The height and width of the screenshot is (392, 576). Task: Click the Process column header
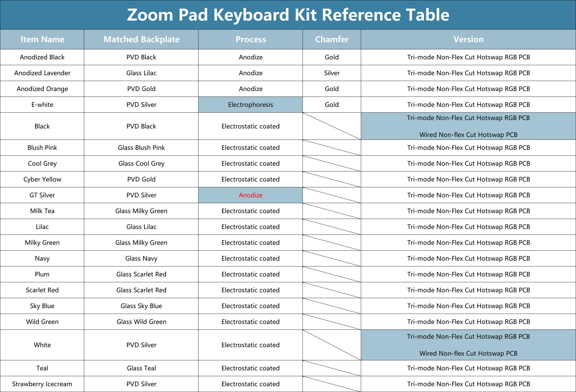click(251, 39)
